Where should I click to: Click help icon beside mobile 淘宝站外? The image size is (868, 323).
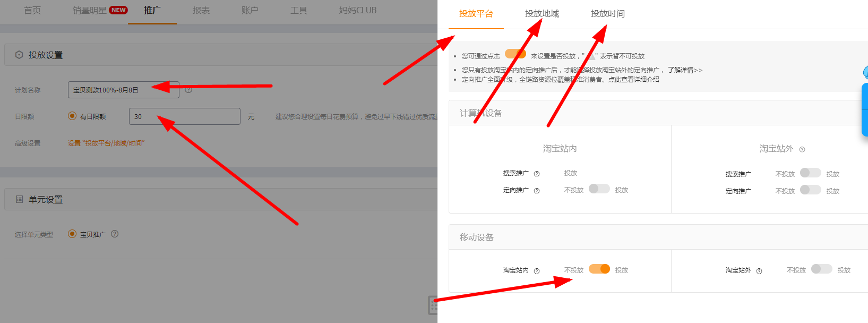[759, 271]
